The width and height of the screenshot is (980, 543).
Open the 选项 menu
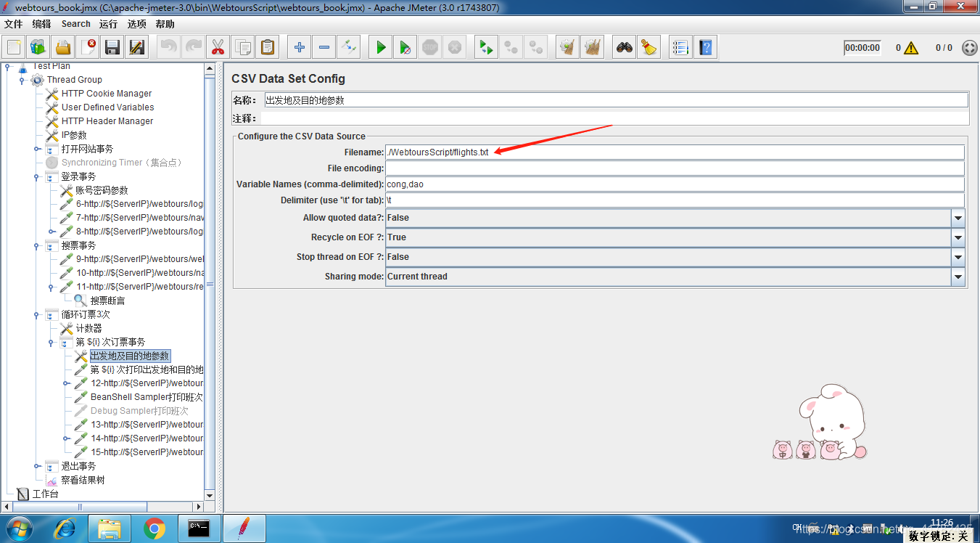coord(137,24)
